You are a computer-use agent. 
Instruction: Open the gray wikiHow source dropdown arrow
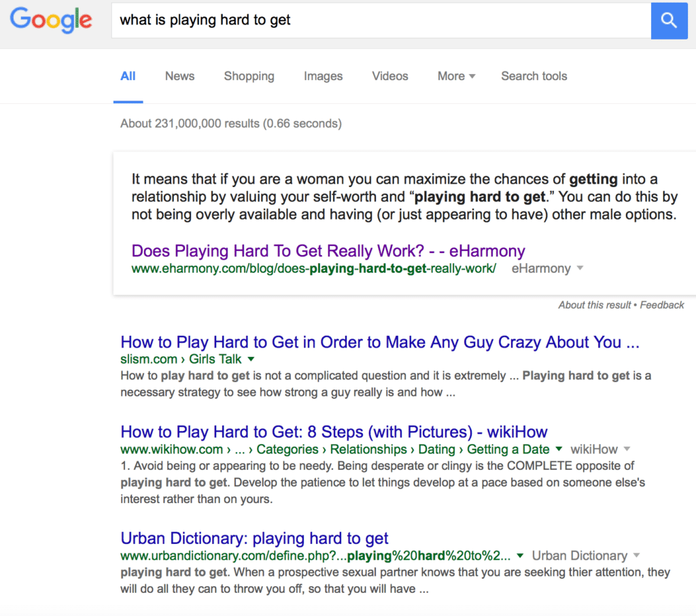[627, 449]
